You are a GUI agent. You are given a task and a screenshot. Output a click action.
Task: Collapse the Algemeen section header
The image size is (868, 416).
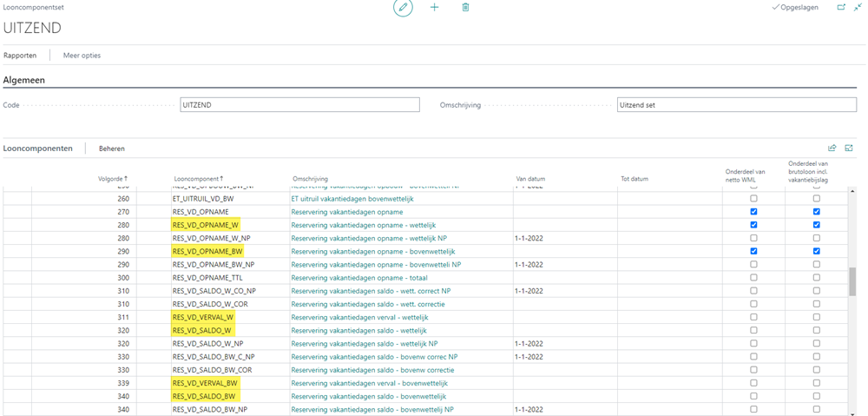(24, 80)
